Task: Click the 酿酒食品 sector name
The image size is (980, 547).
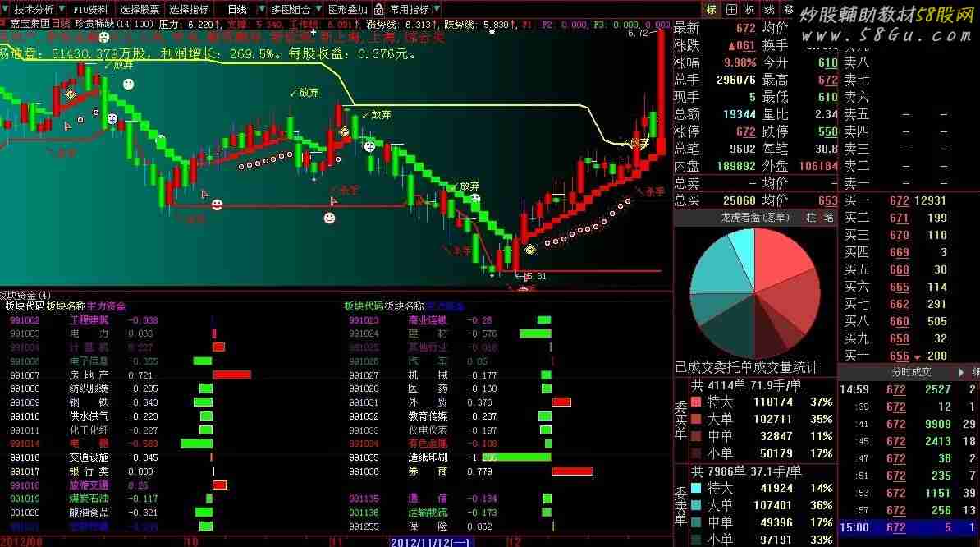Action: click(89, 513)
